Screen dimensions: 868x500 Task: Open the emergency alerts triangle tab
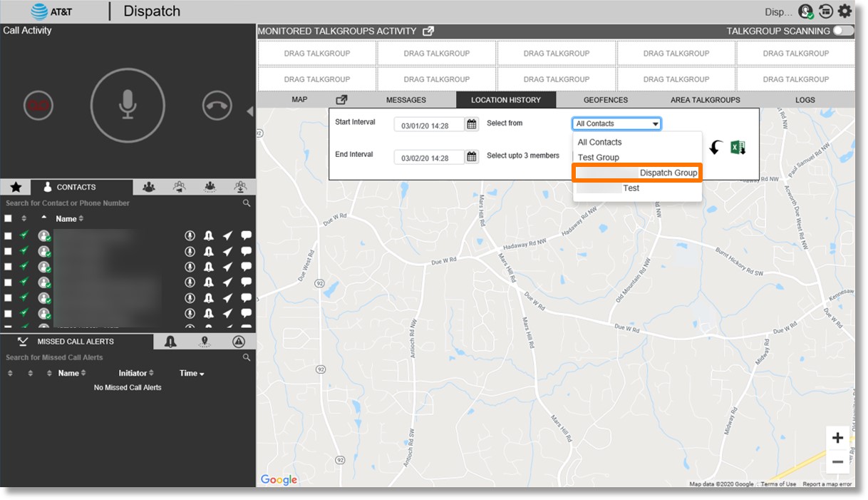pos(239,342)
